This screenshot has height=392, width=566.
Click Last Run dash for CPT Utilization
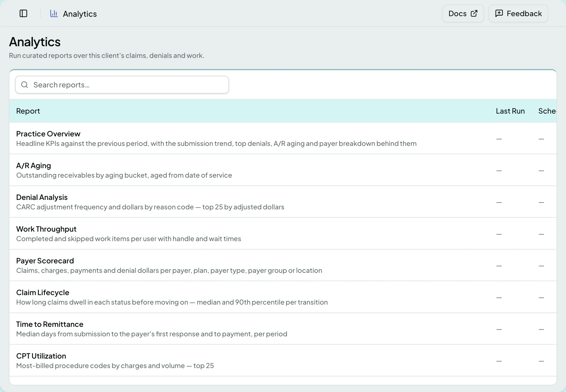click(499, 361)
